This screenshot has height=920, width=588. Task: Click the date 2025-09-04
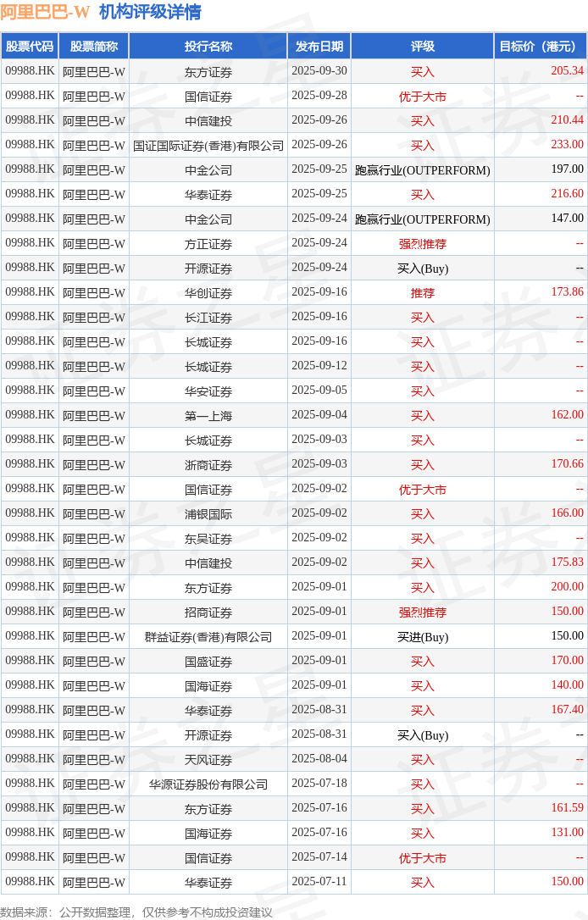tap(319, 415)
